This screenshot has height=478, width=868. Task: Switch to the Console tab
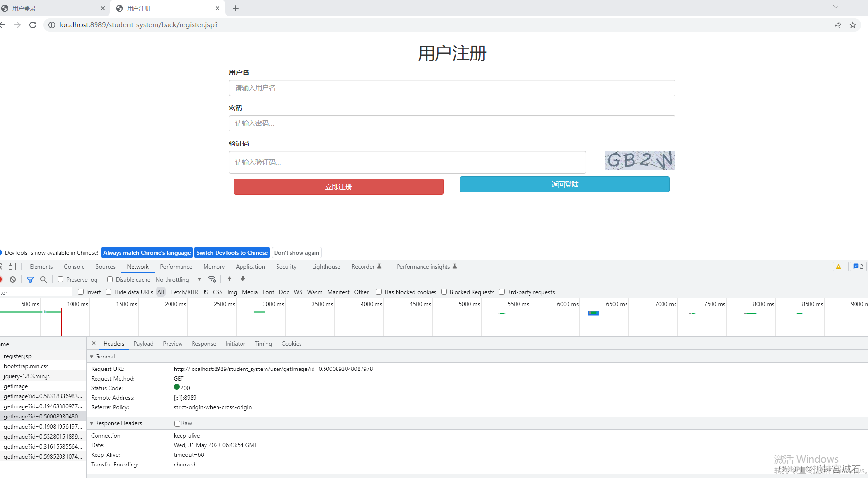(x=74, y=266)
